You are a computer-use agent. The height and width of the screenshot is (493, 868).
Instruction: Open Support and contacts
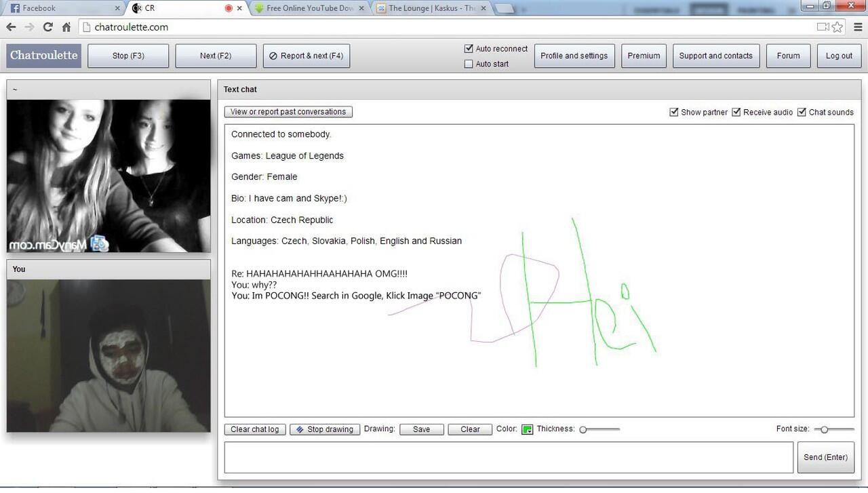(715, 56)
